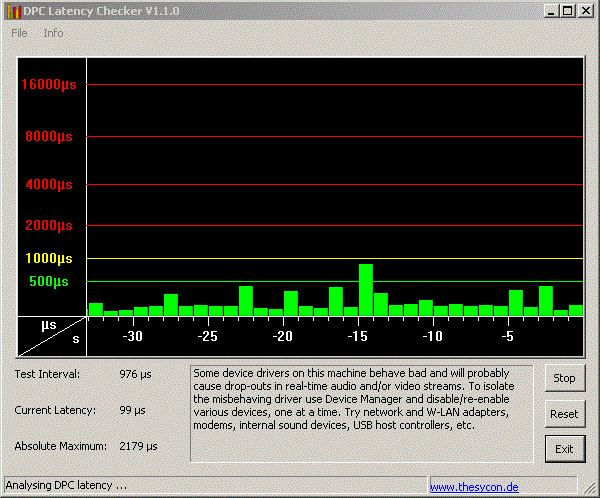Click the 16000µs scale label

(49, 84)
